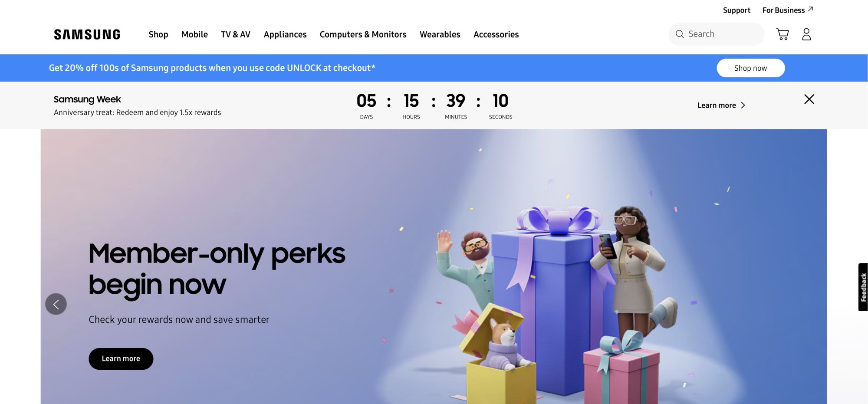Click the Shop now promo button

tap(750, 68)
